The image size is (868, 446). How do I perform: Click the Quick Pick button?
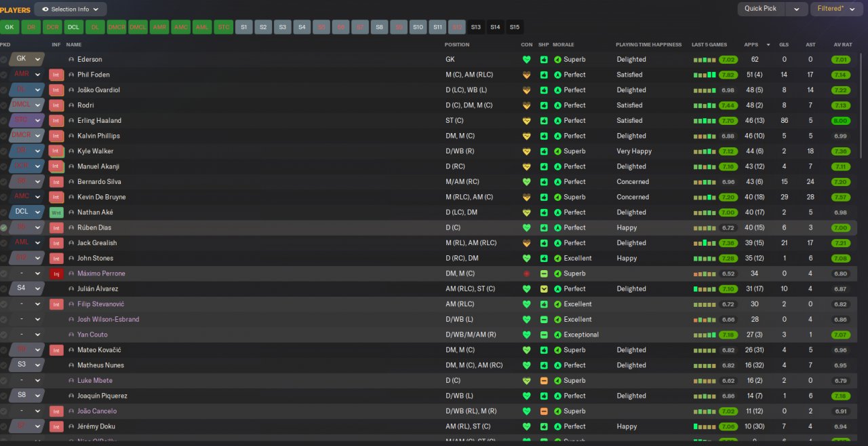pyautogui.click(x=761, y=9)
